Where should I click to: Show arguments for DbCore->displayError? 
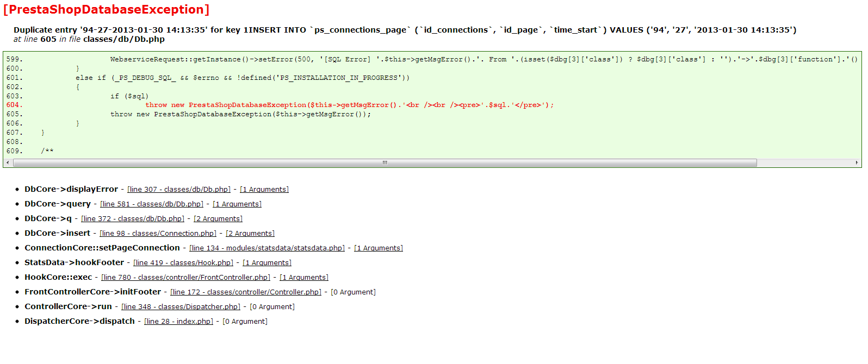[264, 190]
